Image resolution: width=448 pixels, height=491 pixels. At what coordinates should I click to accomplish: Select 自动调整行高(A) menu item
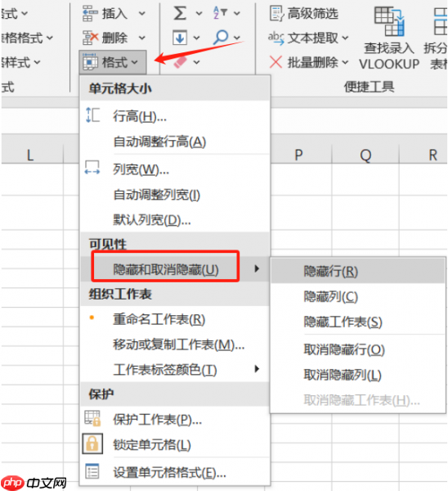coord(175,142)
